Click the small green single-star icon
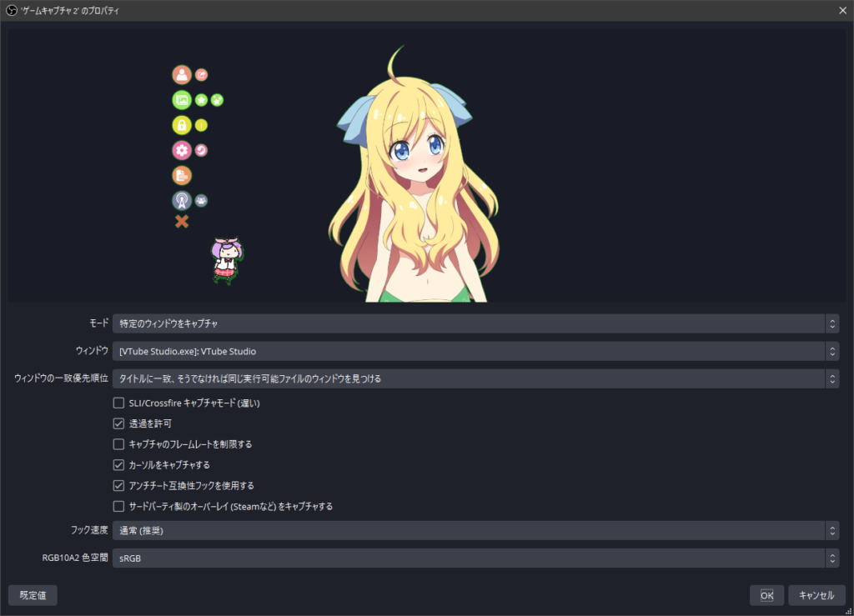The image size is (854, 616). pos(201,100)
